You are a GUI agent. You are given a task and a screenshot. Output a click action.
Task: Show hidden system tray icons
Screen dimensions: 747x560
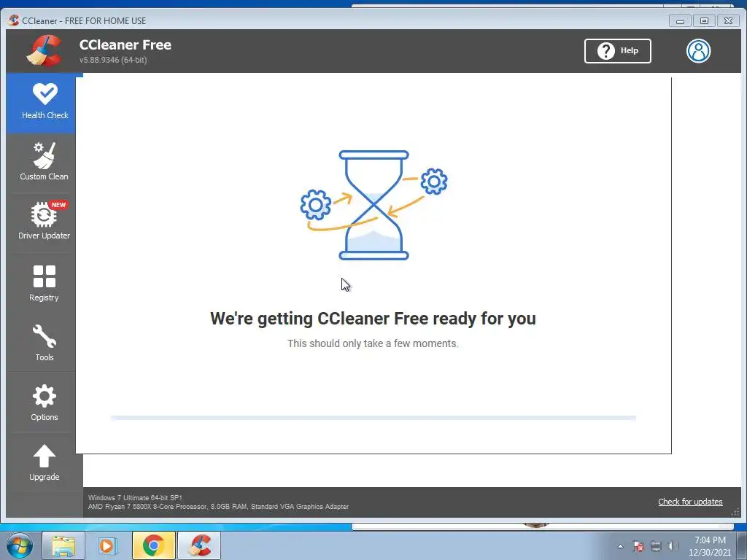coord(620,546)
